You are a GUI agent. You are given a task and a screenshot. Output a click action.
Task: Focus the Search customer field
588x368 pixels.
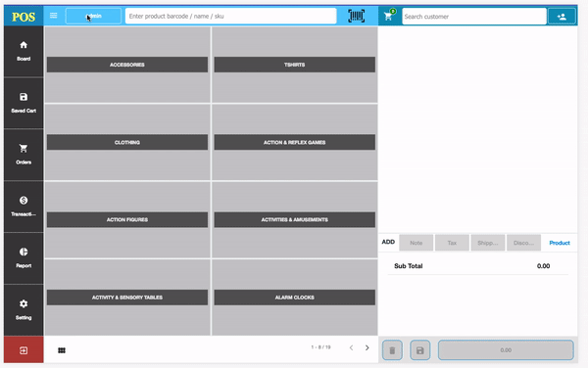click(474, 17)
